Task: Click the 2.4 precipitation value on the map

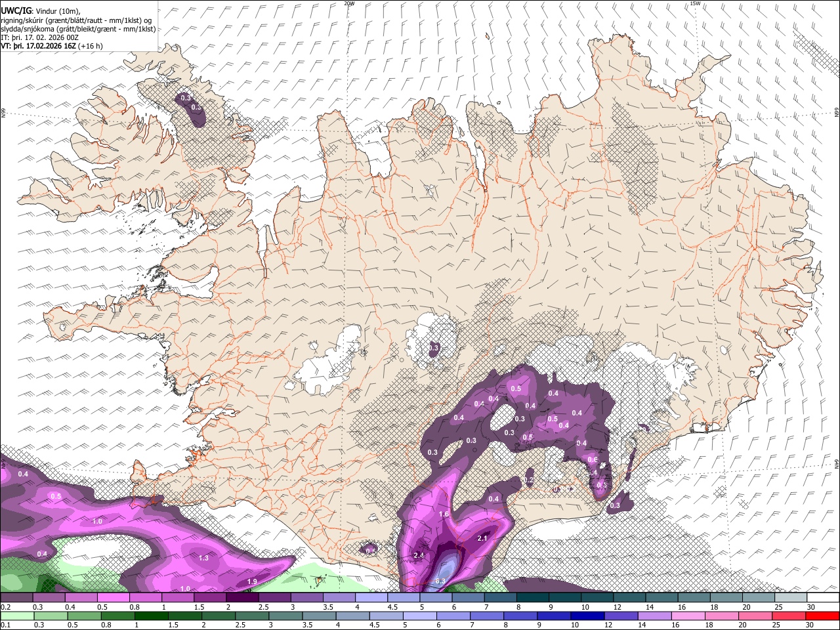Action: (x=420, y=555)
